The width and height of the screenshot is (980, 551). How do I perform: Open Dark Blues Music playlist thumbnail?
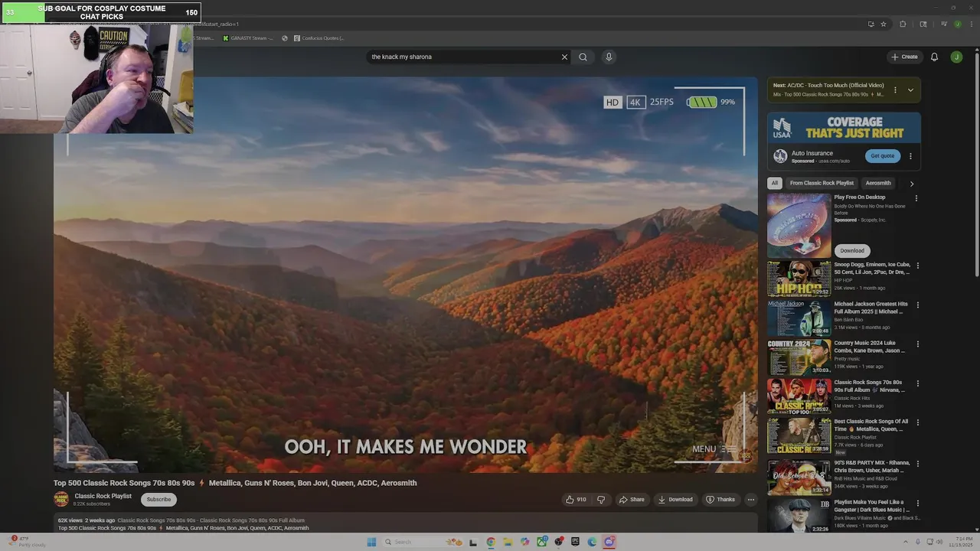[x=799, y=516]
